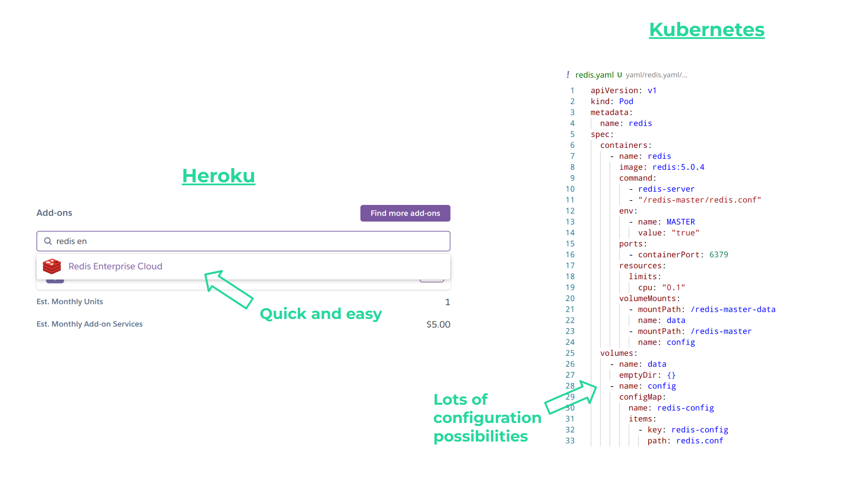This screenshot has height=480, width=868.
Task: Click the emptyDir: {} line
Action: 647,375
